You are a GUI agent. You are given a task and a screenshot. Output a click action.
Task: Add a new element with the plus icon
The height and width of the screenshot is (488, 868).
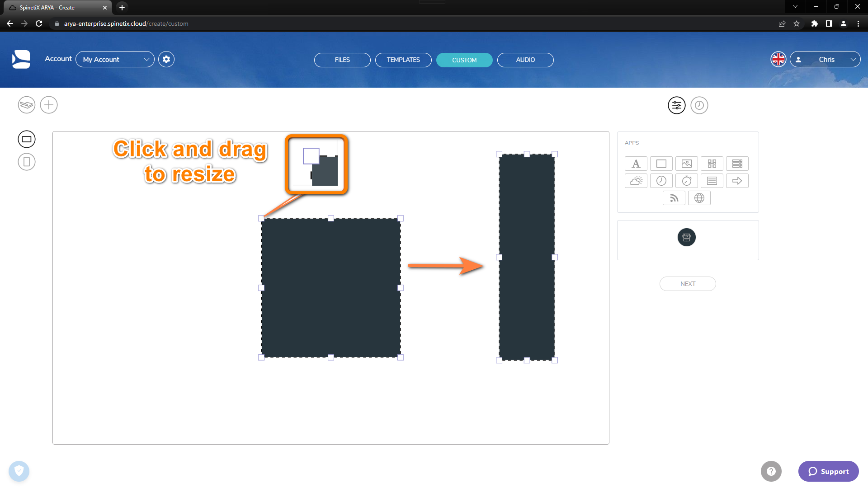[49, 105]
